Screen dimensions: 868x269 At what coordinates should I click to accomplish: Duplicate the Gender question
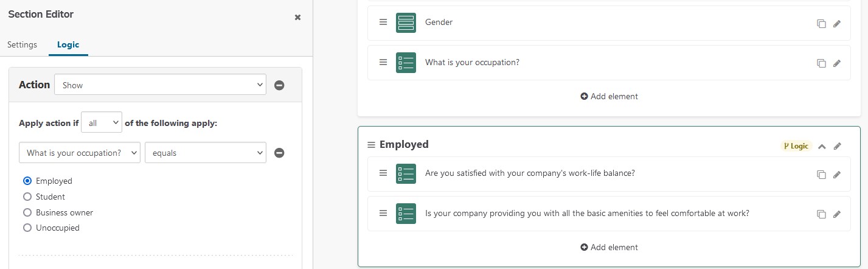pyautogui.click(x=821, y=24)
